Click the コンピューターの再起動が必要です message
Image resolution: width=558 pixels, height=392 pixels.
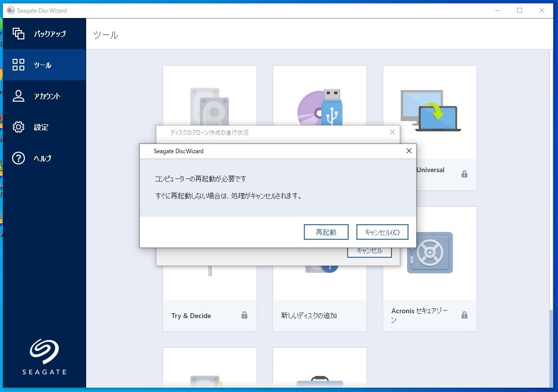point(200,179)
